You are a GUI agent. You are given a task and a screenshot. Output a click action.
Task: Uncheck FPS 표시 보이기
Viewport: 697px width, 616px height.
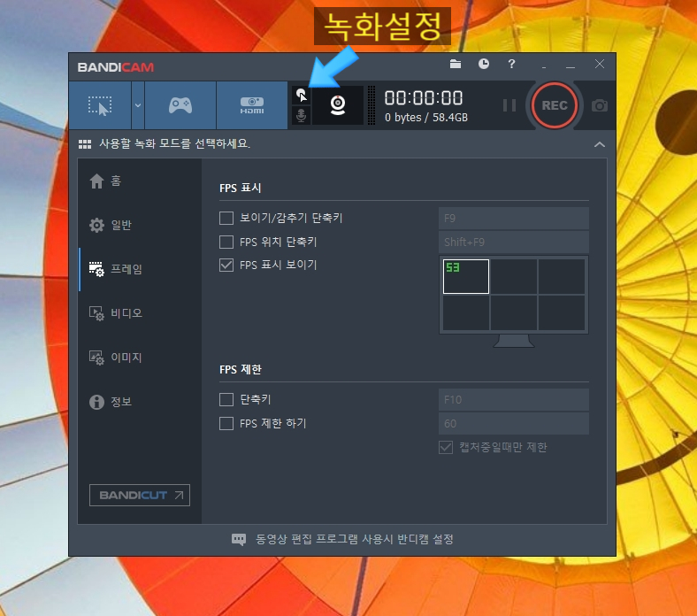(226, 266)
